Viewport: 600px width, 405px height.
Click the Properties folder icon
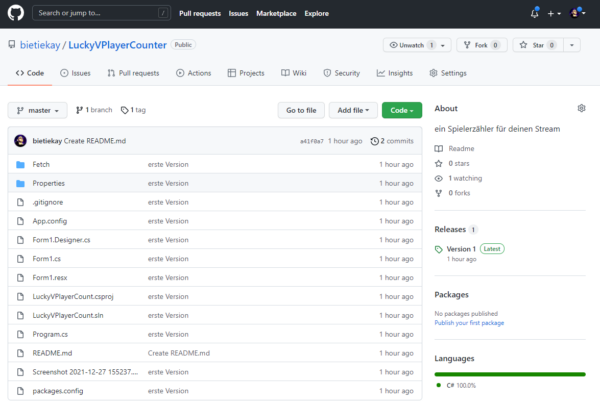tap(21, 183)
